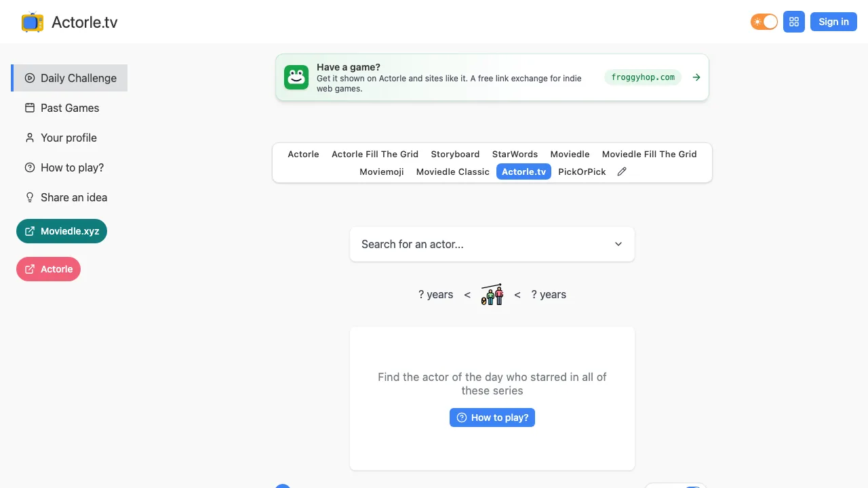The image size is (868, 488).
Task: Open the Moviedle.xyz external link
Action: [x=62, y=231]
